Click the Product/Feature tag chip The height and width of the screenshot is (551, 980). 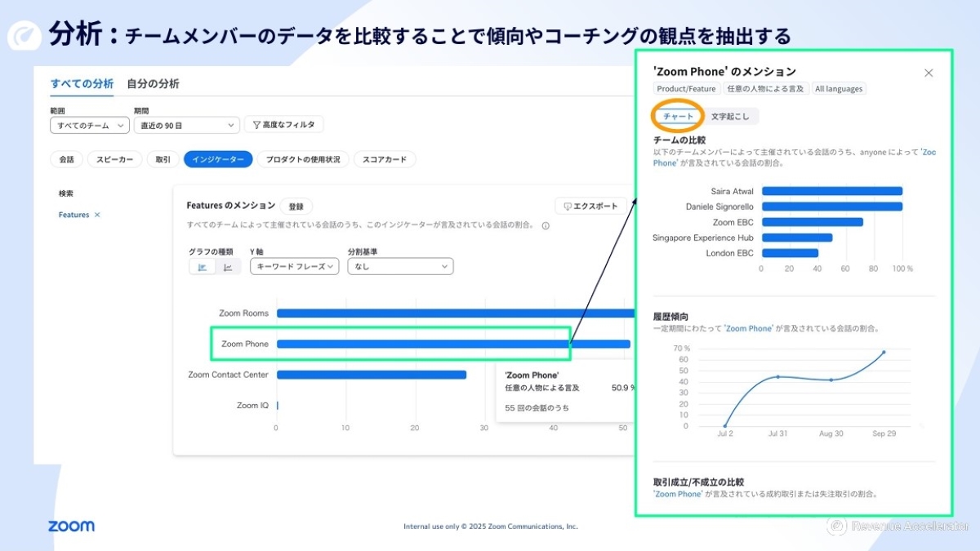[686, 89]
